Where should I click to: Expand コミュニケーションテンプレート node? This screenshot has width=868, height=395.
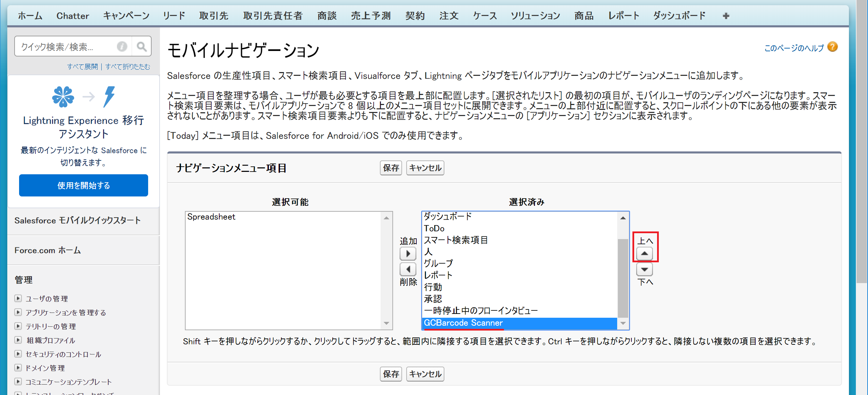coord(18,381)
